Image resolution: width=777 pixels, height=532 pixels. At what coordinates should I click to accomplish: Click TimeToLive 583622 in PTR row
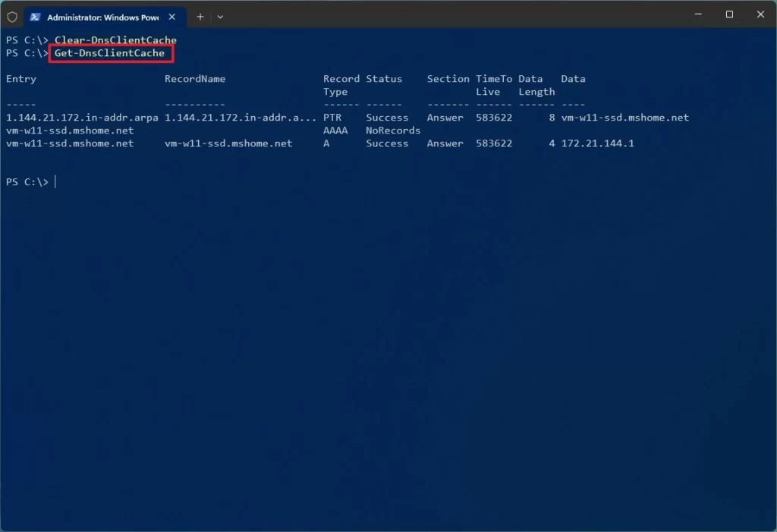pos(494,118)
